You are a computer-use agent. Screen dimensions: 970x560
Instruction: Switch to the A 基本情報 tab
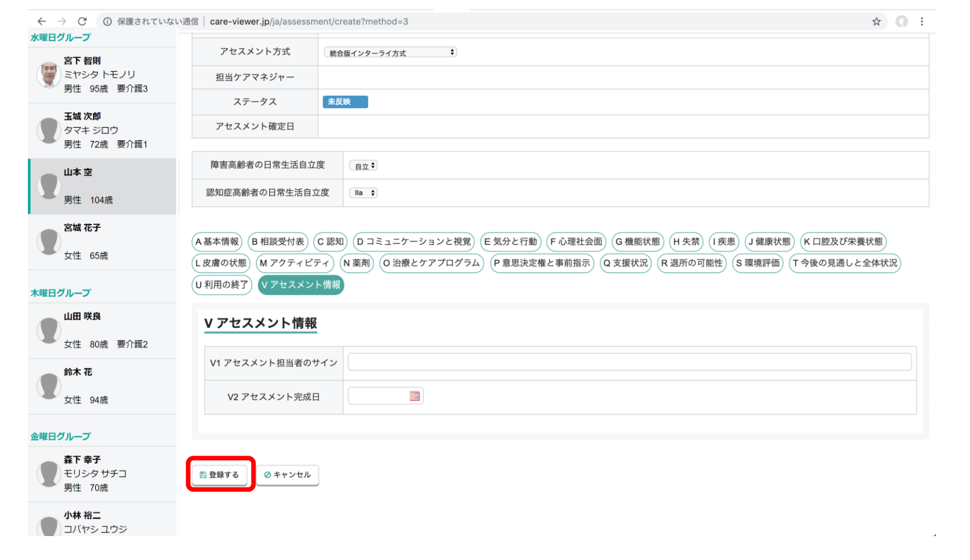tap(217, 242)
